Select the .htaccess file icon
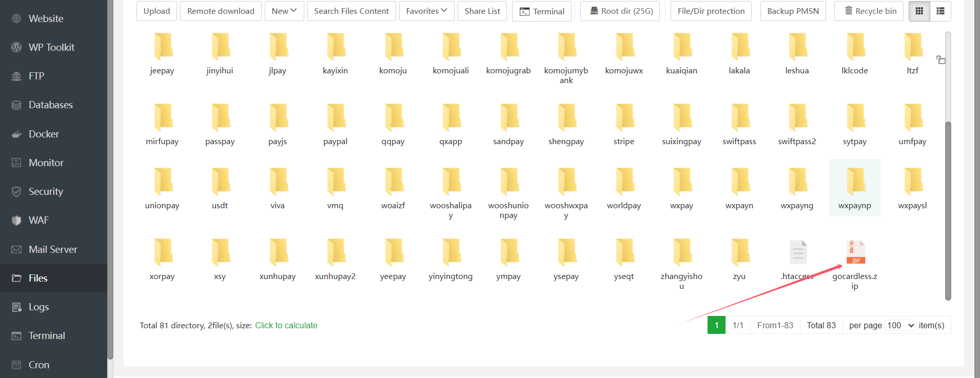The height and width of the screenshot is (378, 980). coord(797,252)
